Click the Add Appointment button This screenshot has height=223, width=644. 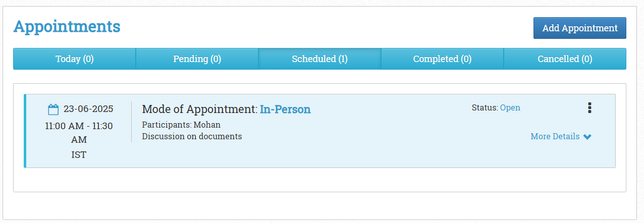coord(580,28)
